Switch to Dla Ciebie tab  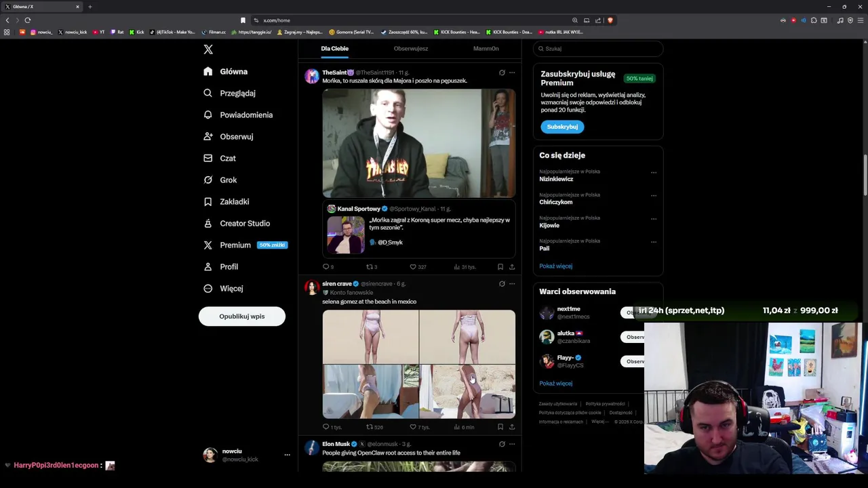(335, 49)
